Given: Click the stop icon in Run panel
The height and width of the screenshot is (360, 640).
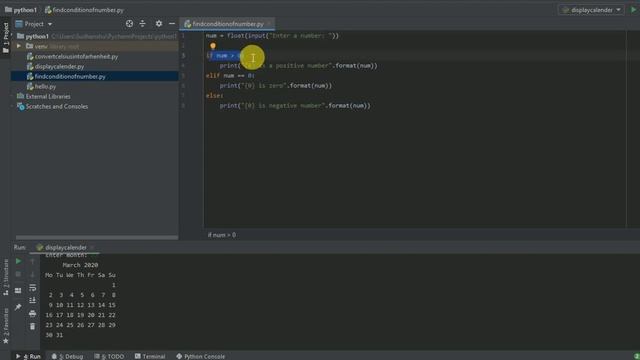Looking at the screenshot, I should pyautogui.click(x=18, y=274).
